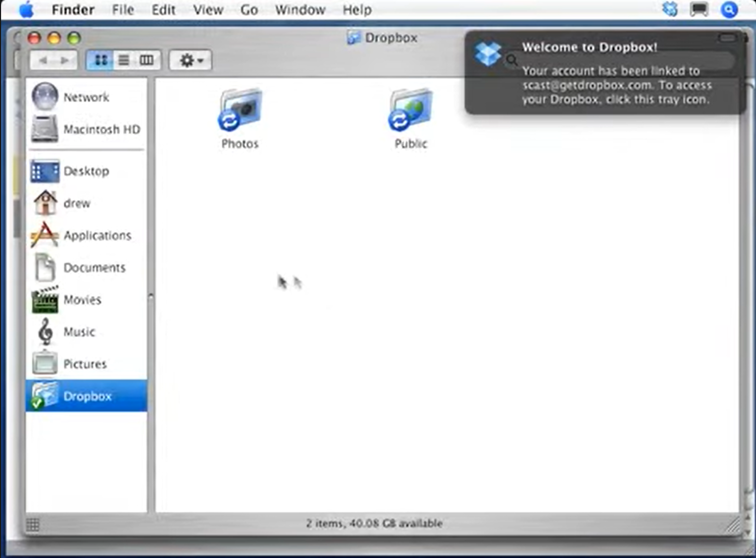Switch to column view
The image size is (756, 558).
coord(147,60)
